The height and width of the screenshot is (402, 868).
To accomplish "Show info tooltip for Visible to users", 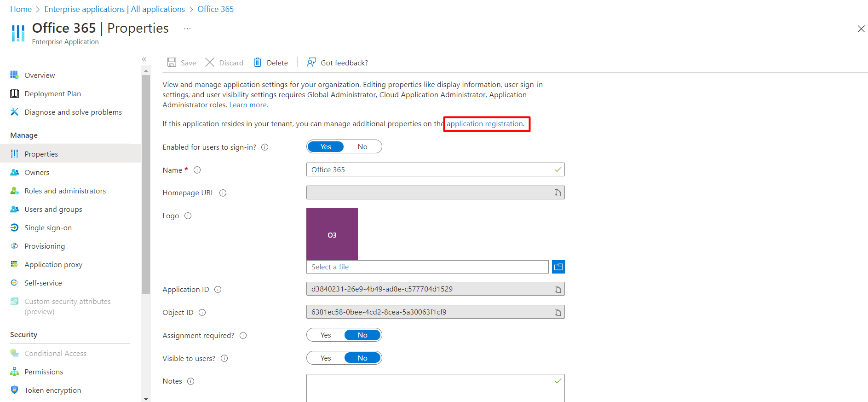I will coord(224,358).
